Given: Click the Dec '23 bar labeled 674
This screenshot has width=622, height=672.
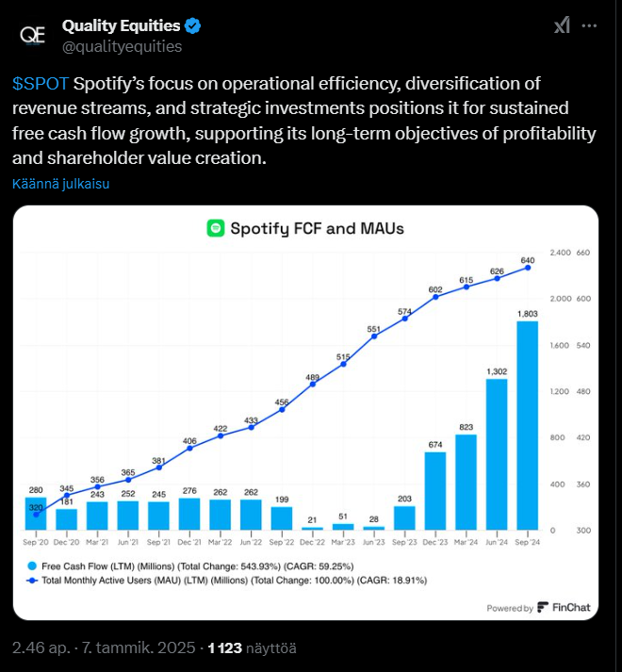Looking at the screenshot, I should pyautogui.click(x=435, y=490).
